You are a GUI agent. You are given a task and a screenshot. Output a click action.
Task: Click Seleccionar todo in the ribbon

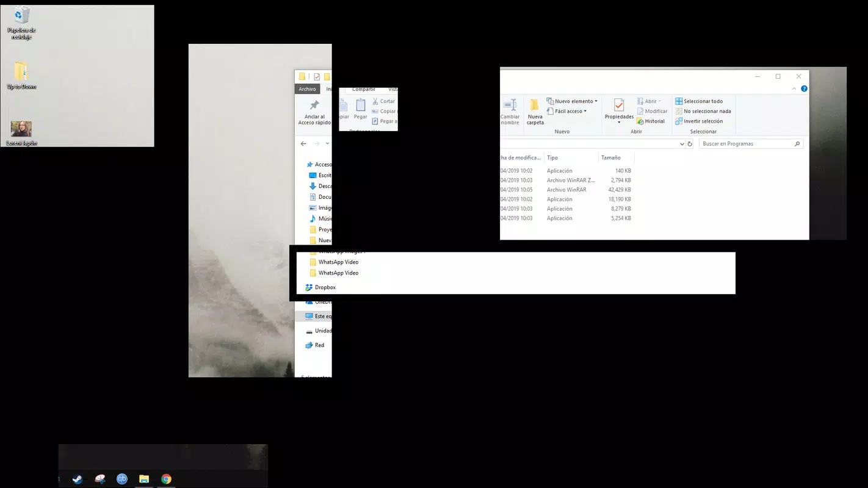699,101
